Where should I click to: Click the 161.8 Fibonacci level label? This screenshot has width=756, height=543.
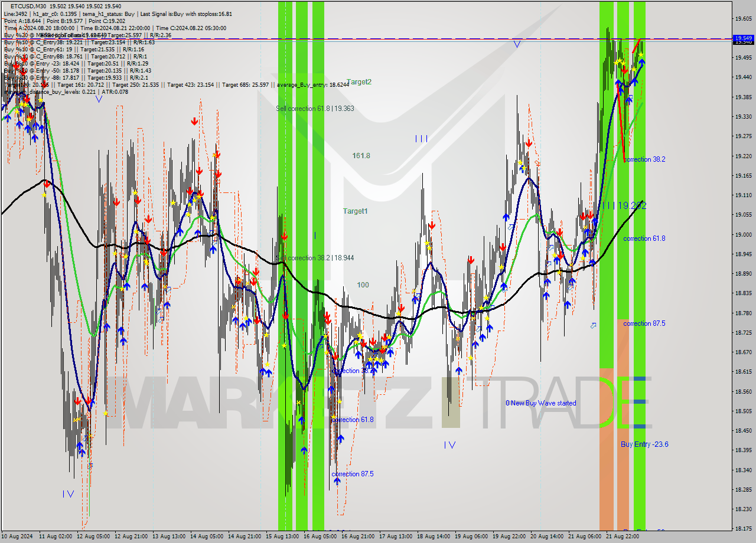361,156
